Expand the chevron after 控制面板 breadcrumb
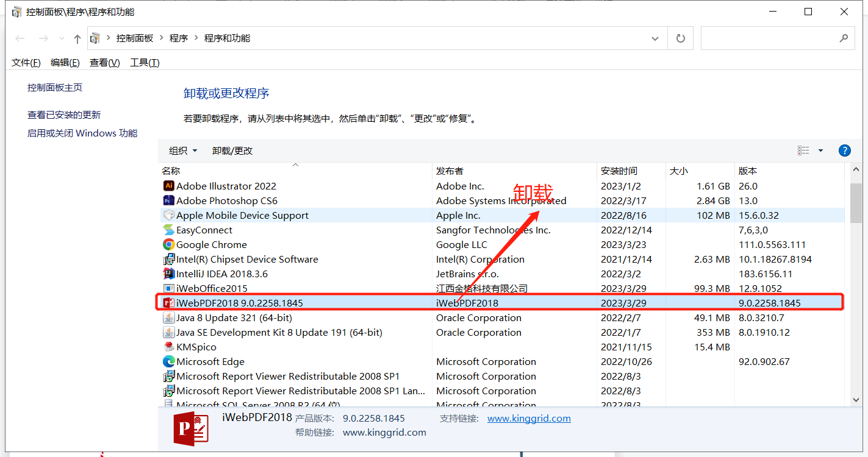Image resolution: width=868 pixels, height=457 pixels. (163, 38)
